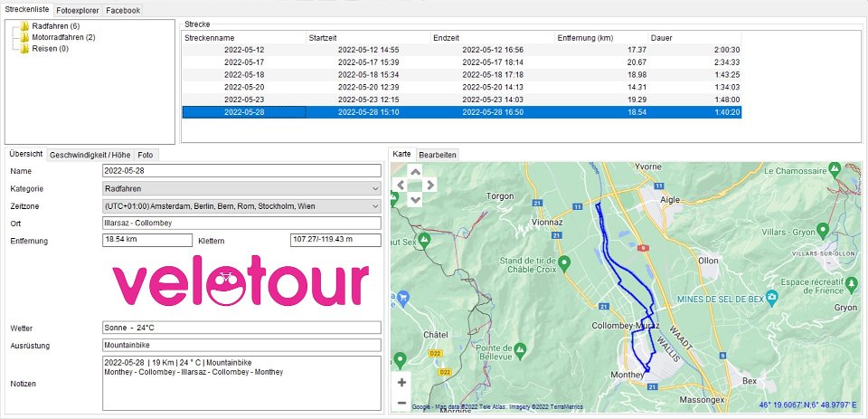868x419 pixels.
Task: Zoom out the map with minus button
Action: (401, 403)
